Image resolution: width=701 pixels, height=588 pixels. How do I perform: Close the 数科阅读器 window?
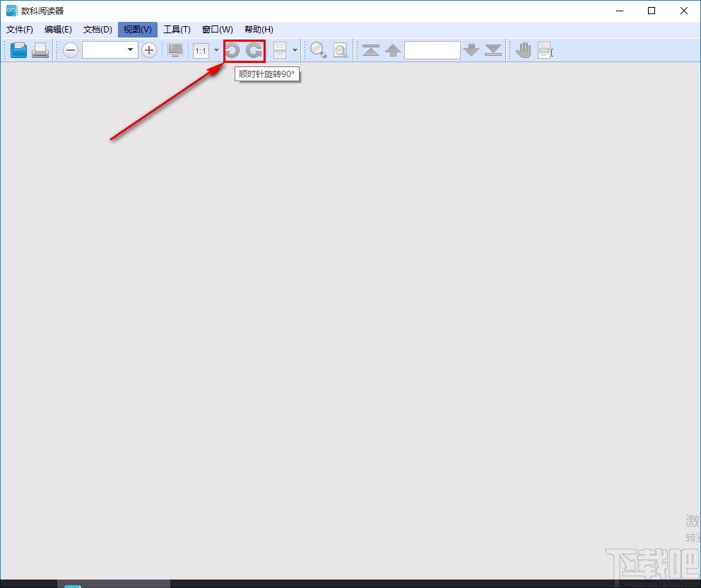683,11
